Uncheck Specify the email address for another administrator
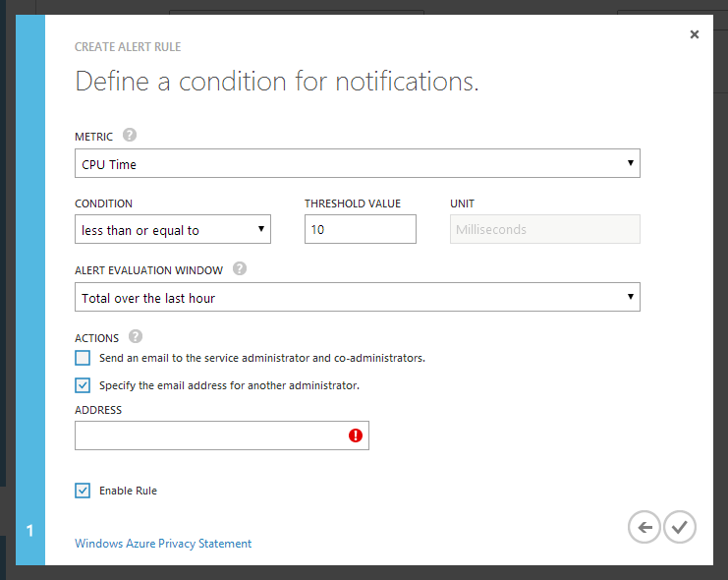This screenshot has width=728, height=580. click(x=83, y=385)
